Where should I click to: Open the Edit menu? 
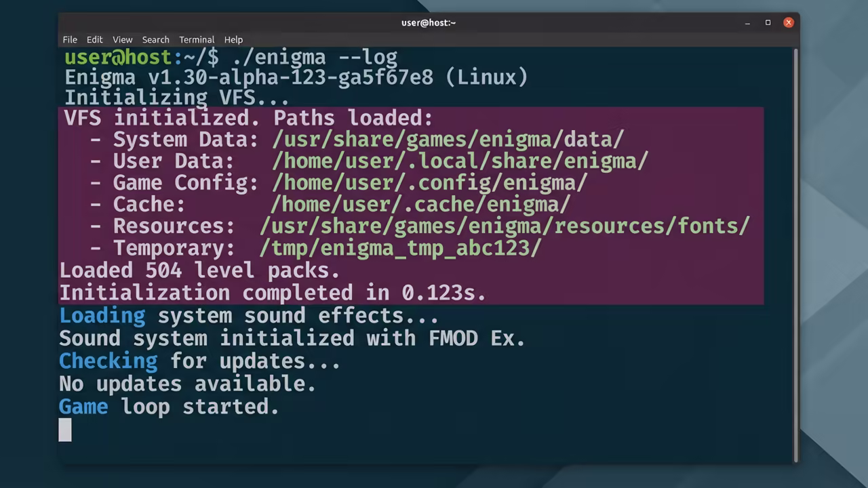click(94, 39)
